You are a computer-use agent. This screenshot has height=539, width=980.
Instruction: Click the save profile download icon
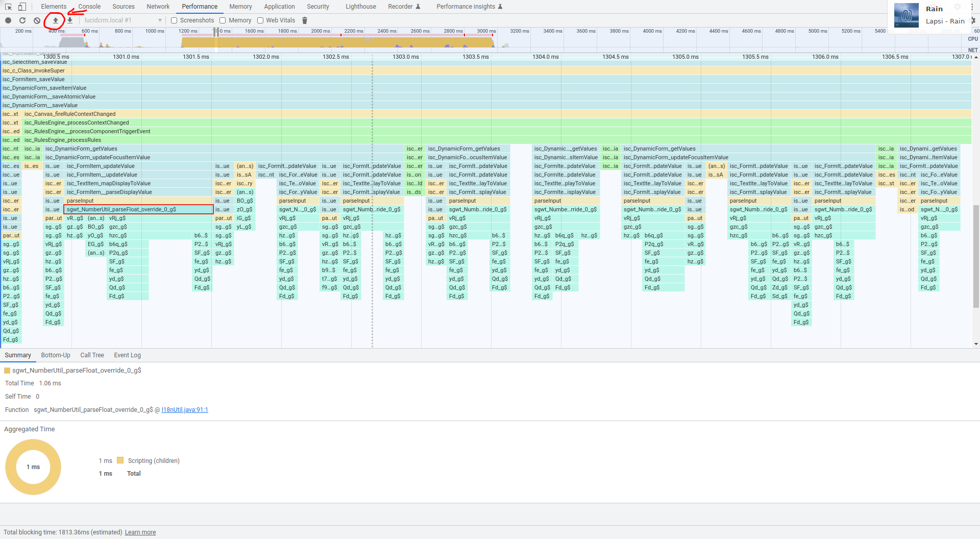pos(70,20)
